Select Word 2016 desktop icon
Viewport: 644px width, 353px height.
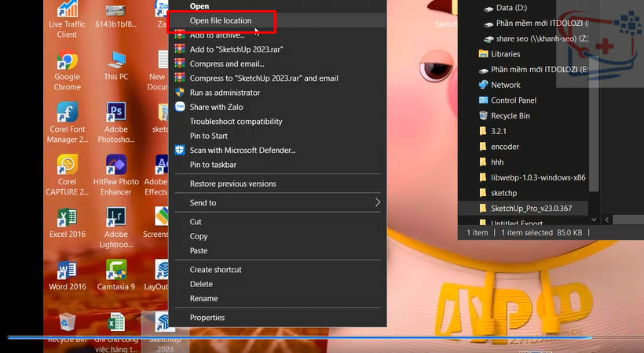pos(67,271)
